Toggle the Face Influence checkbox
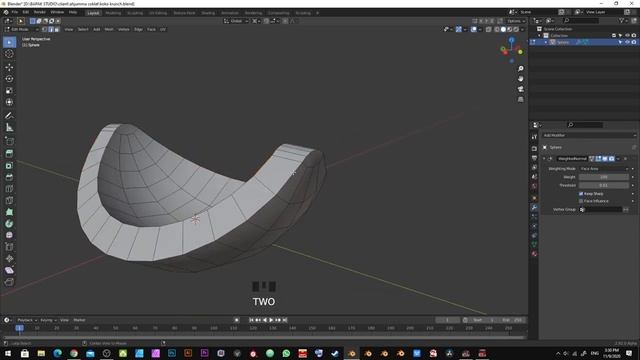The height and width of the screenshot is (360, 640). pos(581,201)
